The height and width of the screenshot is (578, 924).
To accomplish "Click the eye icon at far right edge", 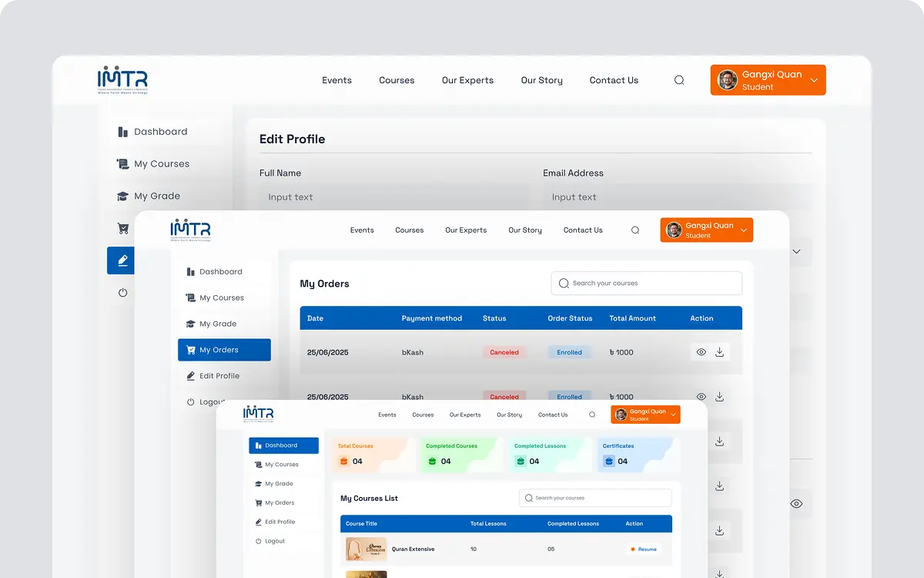I will [796, 503].
